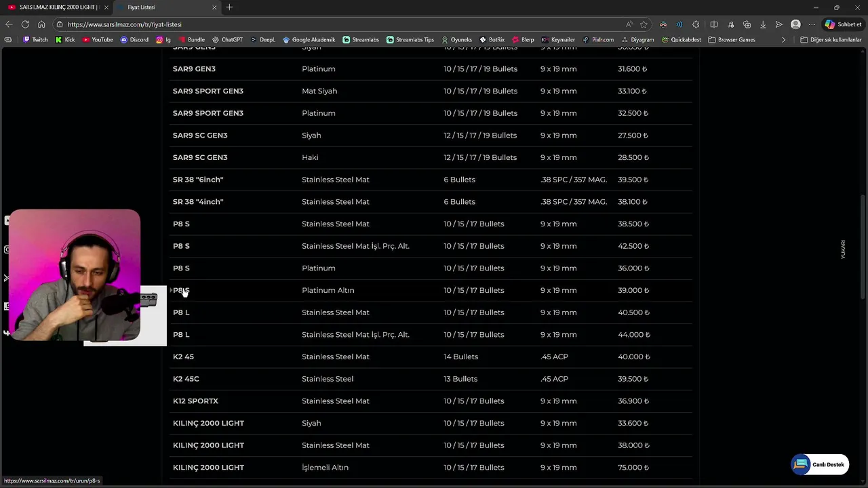Toggle split screen view
868x488 pixels.
point(714,24)
